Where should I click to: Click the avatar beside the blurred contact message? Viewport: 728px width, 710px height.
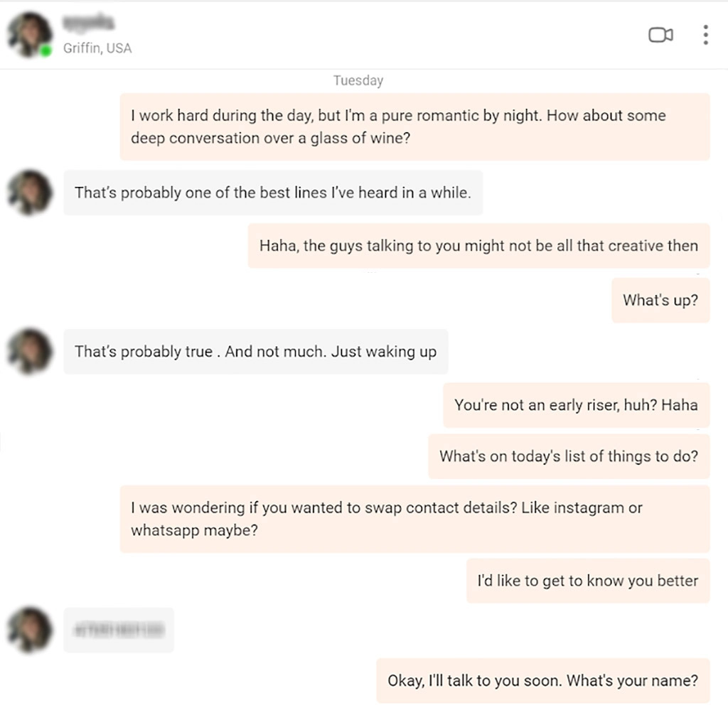click(x=29, y=630)
